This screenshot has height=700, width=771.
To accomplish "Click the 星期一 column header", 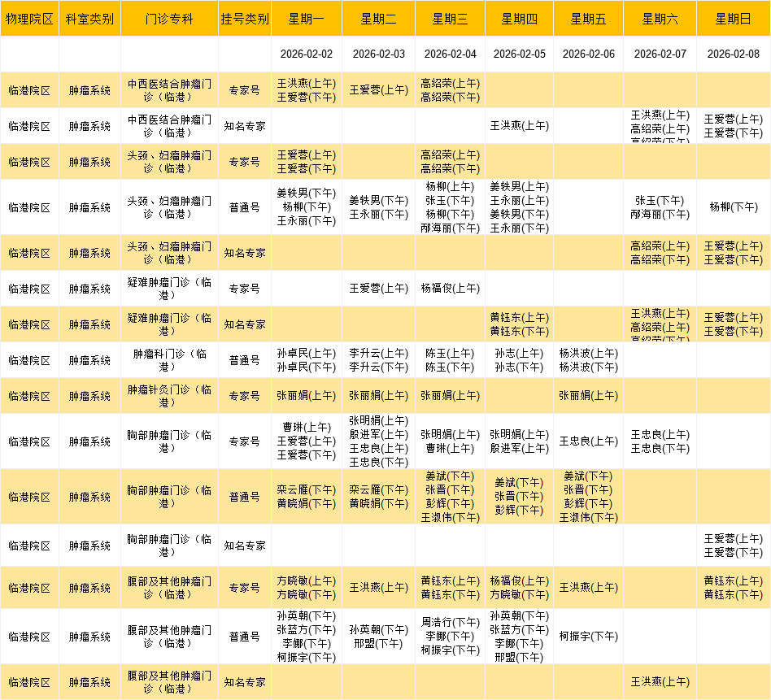I will (x=306, y=19).
